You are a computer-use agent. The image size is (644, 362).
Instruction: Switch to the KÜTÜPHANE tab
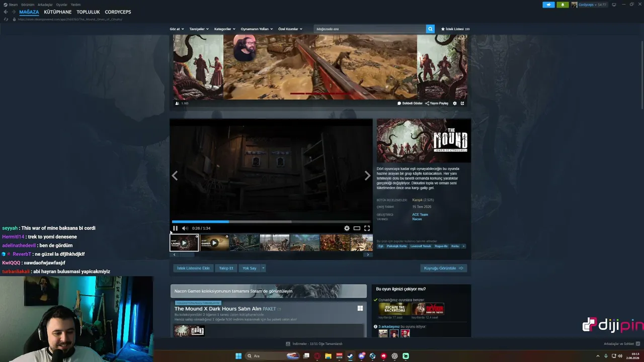click(58, 12)
